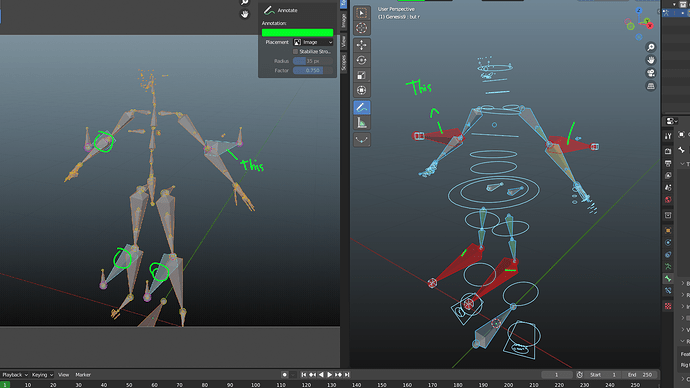Toggle Stabilize Stroke checkbox

(295, 51)
